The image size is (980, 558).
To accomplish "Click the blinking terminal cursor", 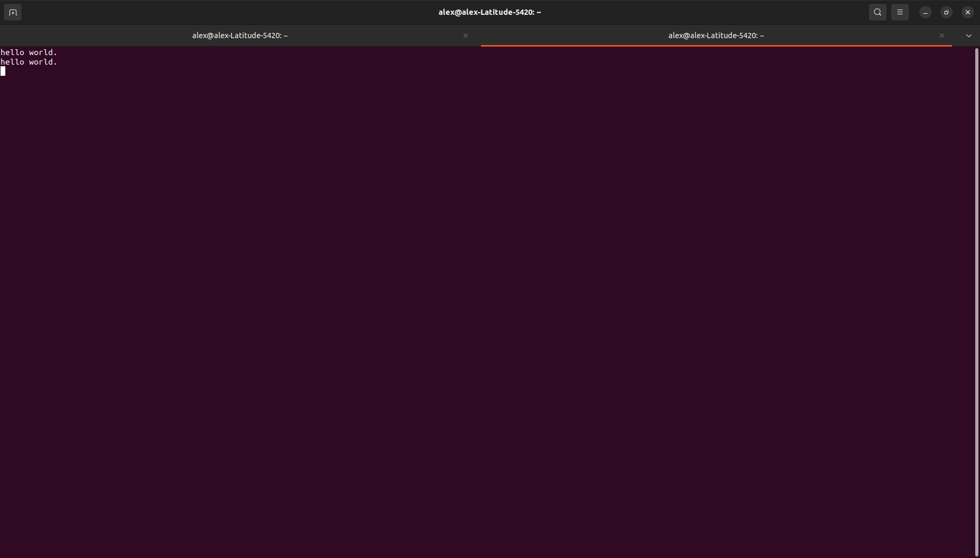I will (x=3, y=71).
